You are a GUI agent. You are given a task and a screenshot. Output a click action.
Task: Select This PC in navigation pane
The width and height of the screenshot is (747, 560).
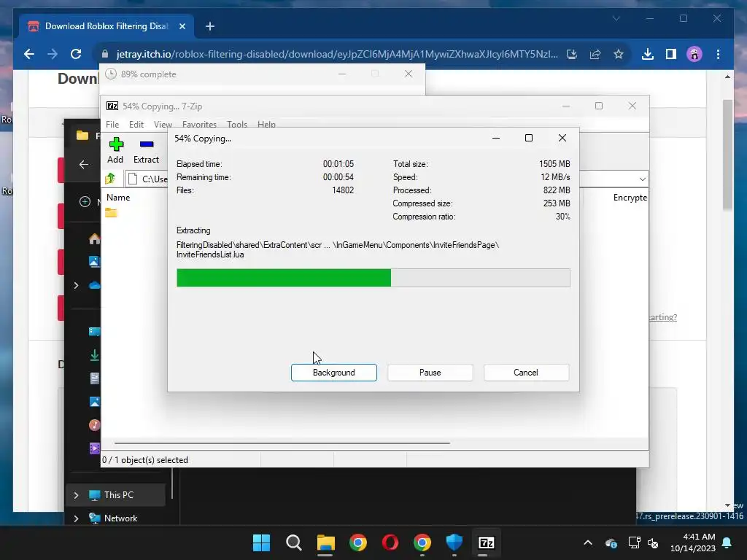[x=119, y=495]
